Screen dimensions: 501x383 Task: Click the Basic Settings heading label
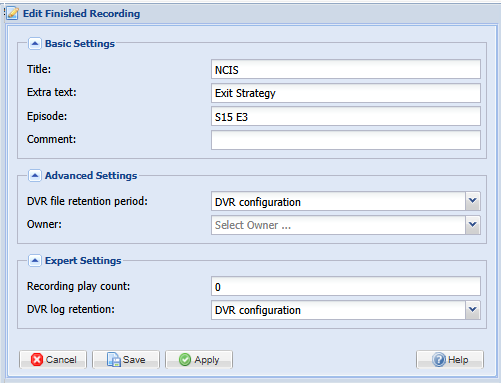tap(80, 44)
